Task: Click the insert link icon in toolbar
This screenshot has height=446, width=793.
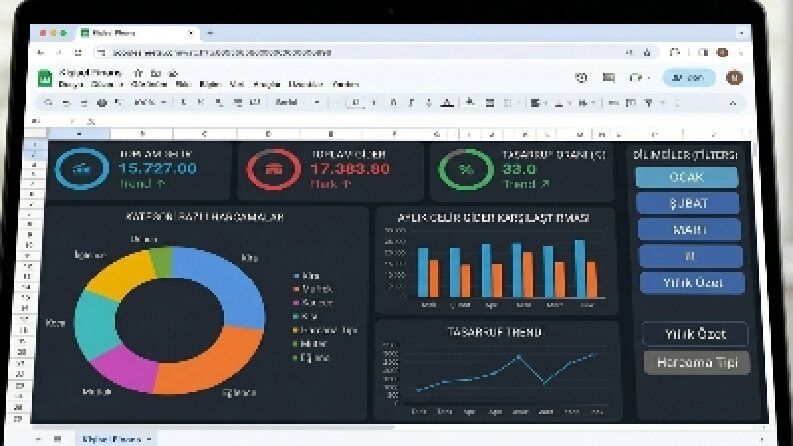Action: (x=613, y=103)
